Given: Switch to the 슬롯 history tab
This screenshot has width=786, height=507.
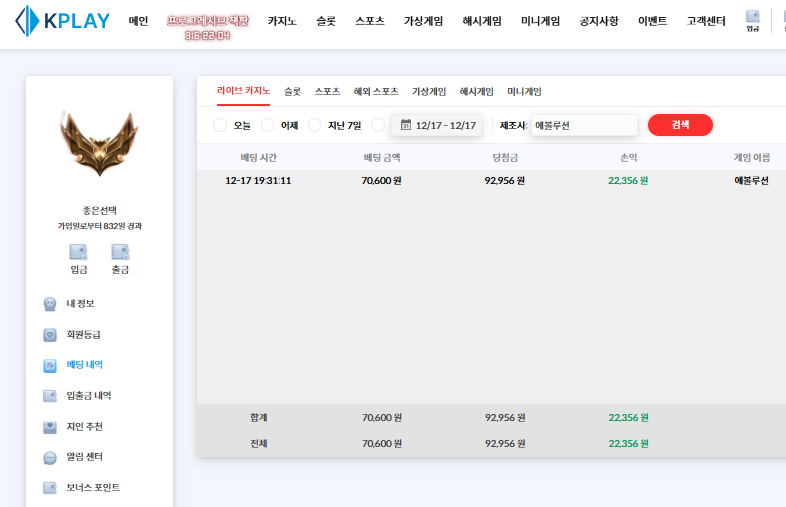Looking at the screenshot, I should pyautogui.click(x=292, y=91).
